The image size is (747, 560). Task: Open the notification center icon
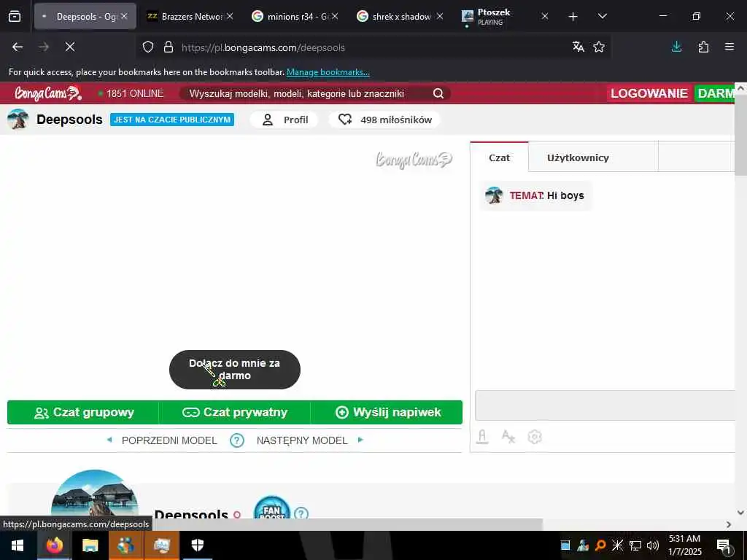pyautogui.click(x=724, y=545)
